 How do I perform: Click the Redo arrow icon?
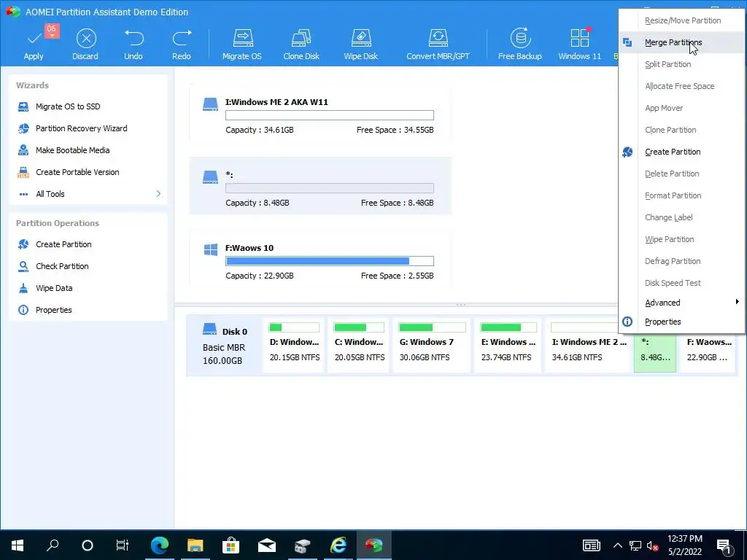[x=182, y=38]
